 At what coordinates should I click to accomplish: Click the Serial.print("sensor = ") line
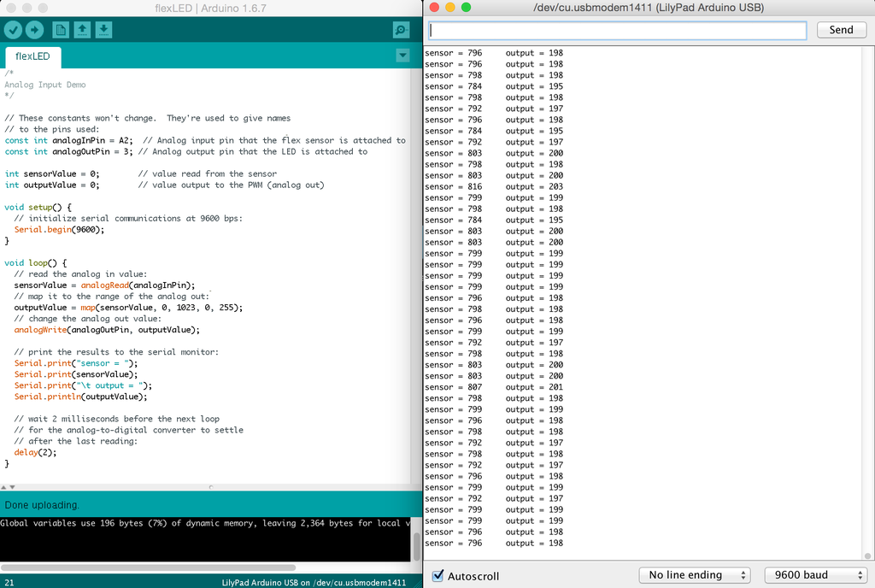tap(76, 363)
